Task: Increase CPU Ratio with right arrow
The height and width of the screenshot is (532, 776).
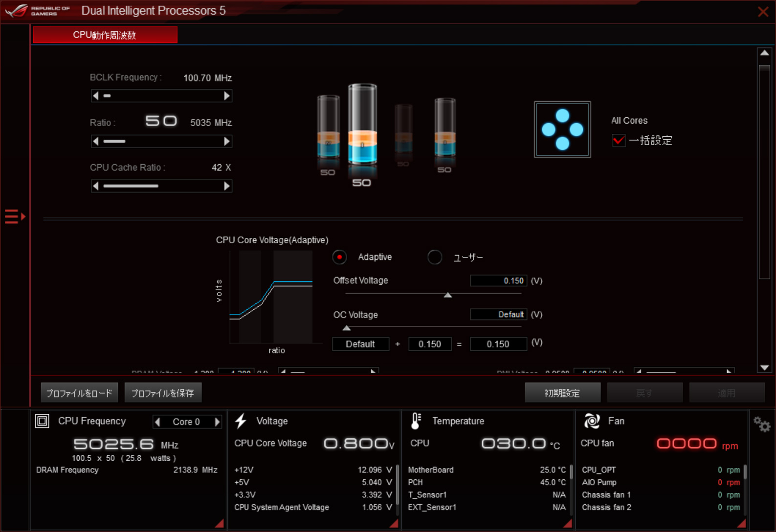Action: [x=226, y=141]
